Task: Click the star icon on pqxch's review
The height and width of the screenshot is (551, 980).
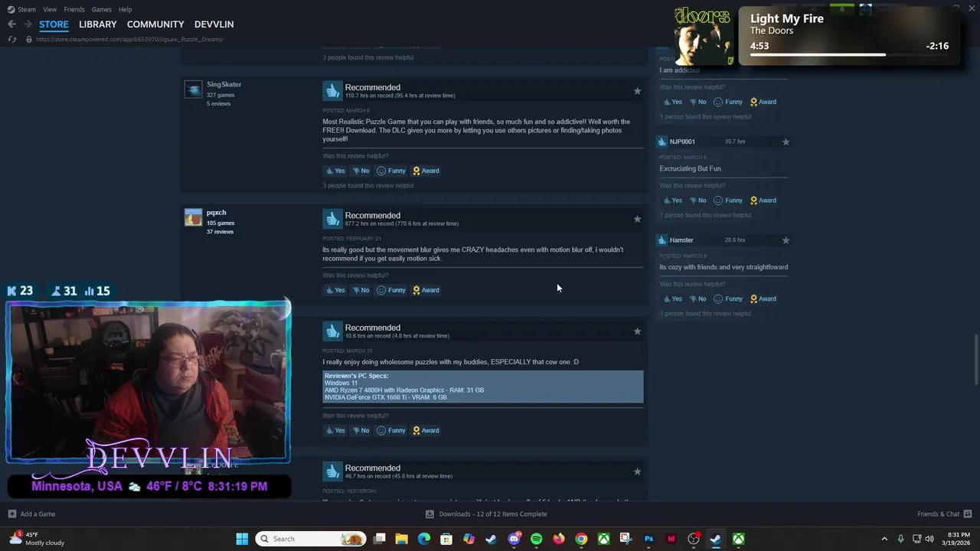Action: pyautogui.click(x=637, y=219)
